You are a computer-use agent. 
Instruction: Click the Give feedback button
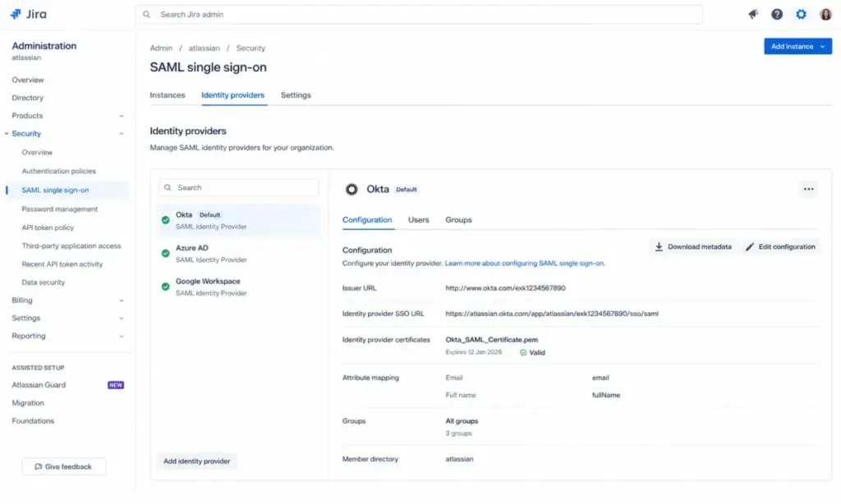[64, 466]
